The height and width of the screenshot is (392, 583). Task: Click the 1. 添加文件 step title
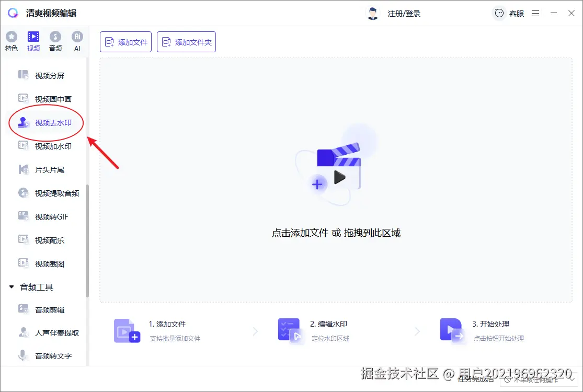click(167, 324)
